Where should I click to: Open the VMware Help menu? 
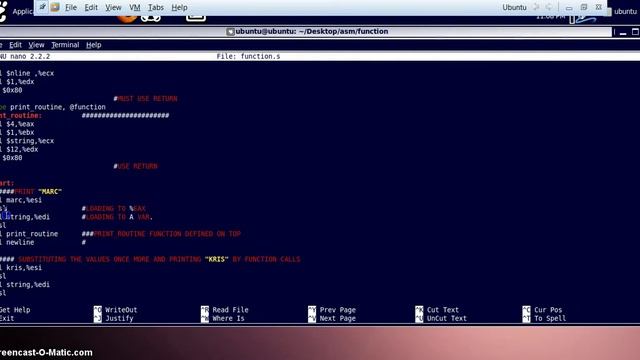coord(179,7)
